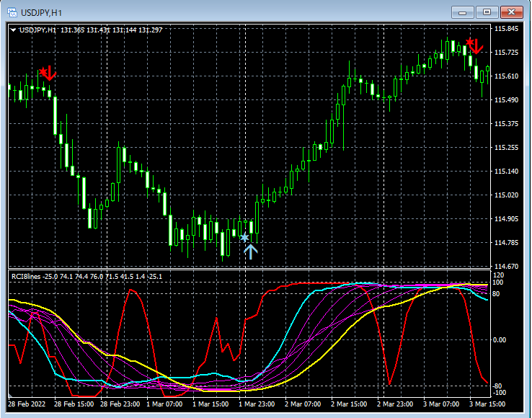This screenshot has height=418, width=532.
Task: Click the USDJPY,H1 window title text
Action: 41,13
